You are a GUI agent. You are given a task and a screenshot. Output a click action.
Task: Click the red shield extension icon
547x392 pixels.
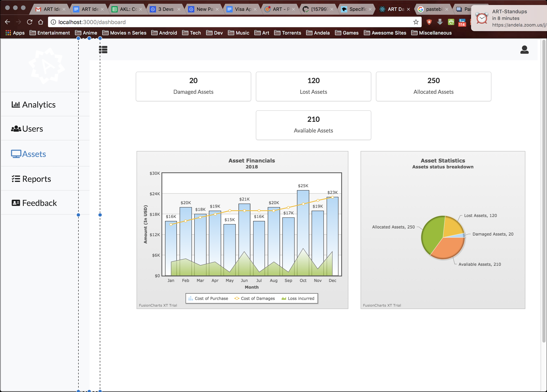click(x=429, y=22)
